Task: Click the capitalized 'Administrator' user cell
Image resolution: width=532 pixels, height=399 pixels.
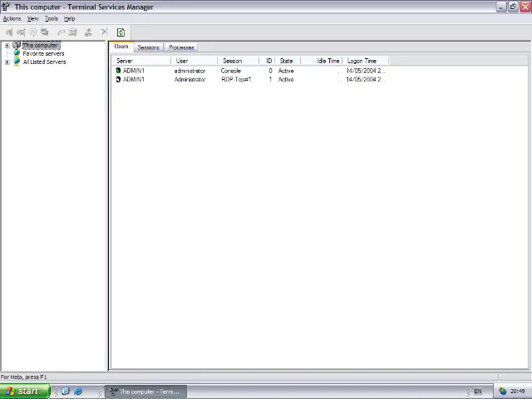Action: 190,80
